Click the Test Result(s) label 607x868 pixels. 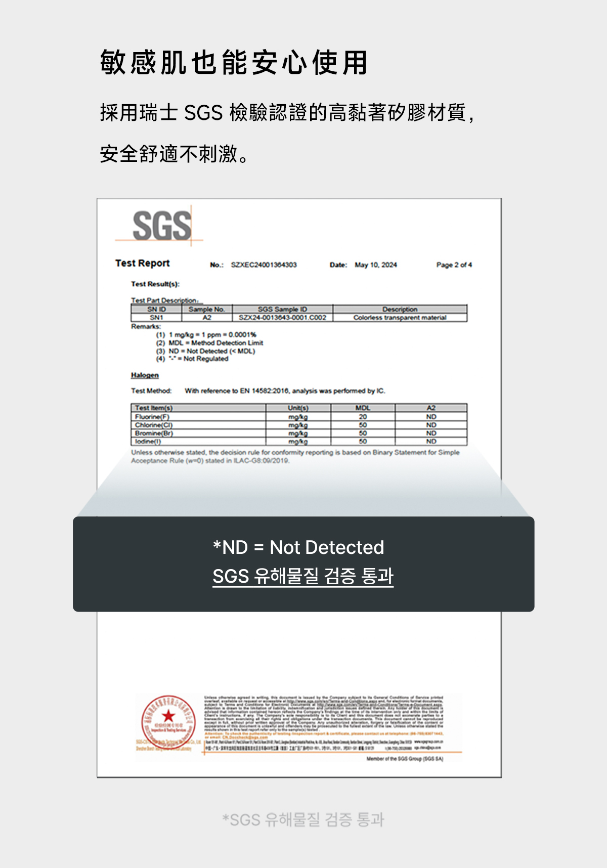click(x=155, y=284)
